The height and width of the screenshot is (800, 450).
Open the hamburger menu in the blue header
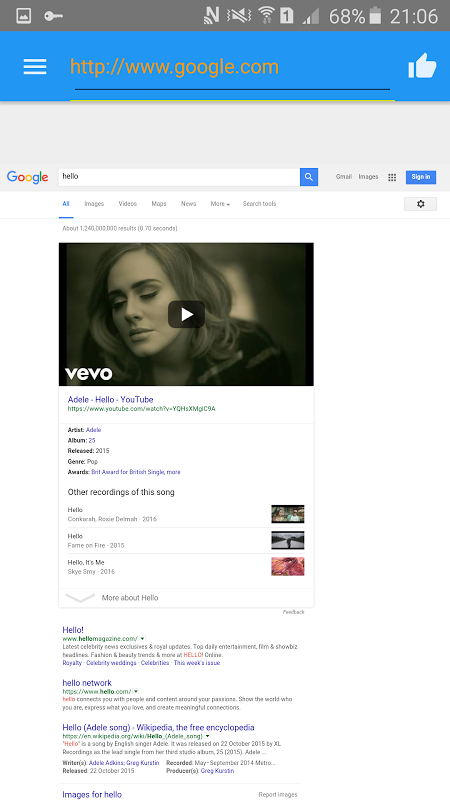pos(35,67)
